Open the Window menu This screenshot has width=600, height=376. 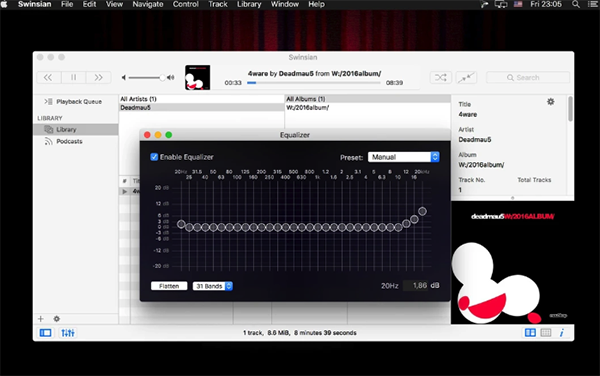(285, 4)
